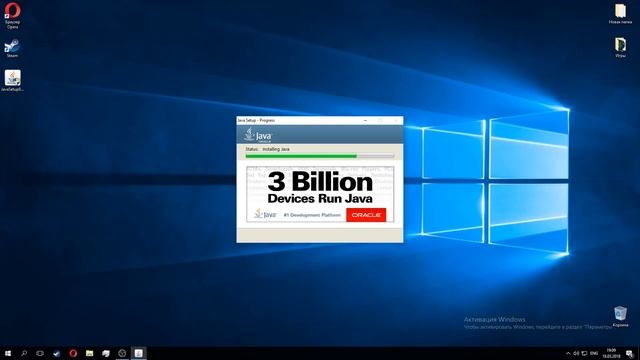Open the Steam desktop shortcut

click(12, 48)
